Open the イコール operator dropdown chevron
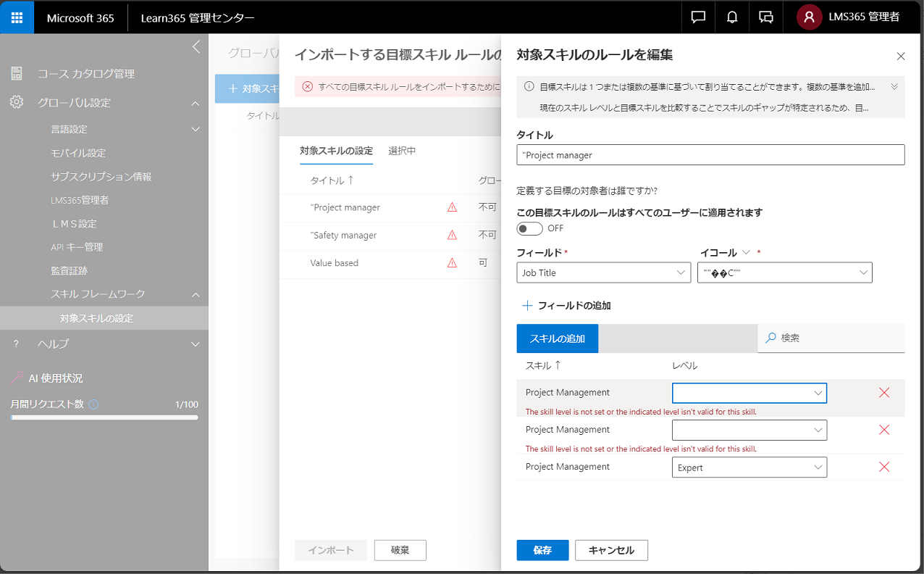The height and width of the screenshot is (574, 924). (x=747, y=252)
